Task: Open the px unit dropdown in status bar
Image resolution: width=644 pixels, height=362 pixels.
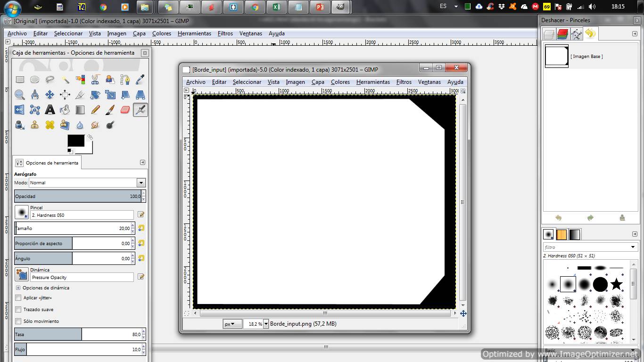Action: pyautogui.click(x=232, y=324)
